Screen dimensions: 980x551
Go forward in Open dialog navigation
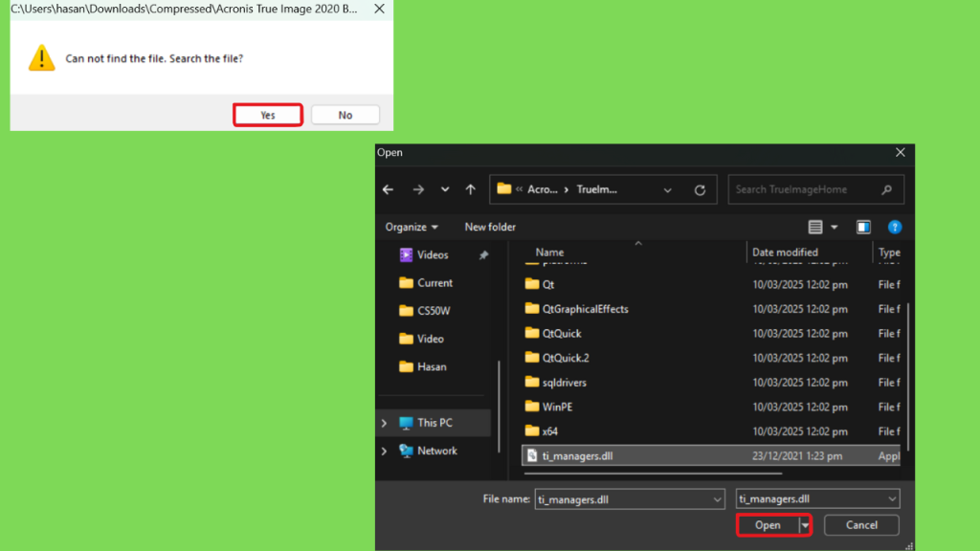(x=418, y=189)
